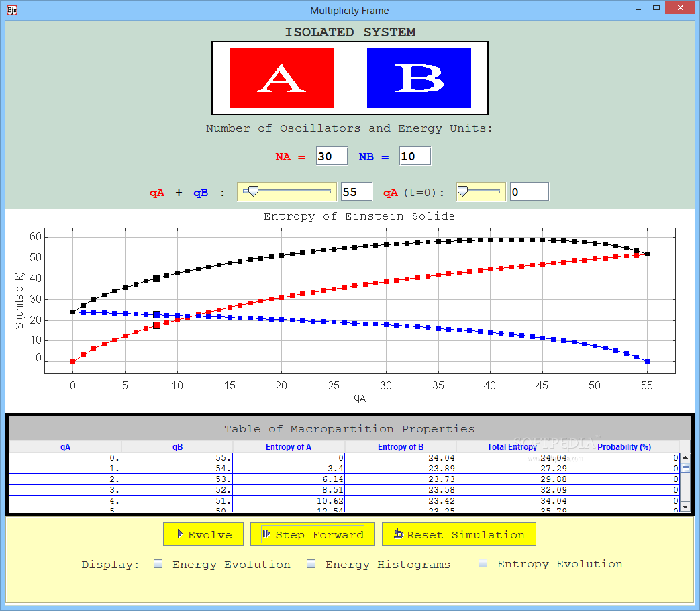Screen dimensions: 700x611
Task: Click the qA column header
Action: click(x=65, y=446)
